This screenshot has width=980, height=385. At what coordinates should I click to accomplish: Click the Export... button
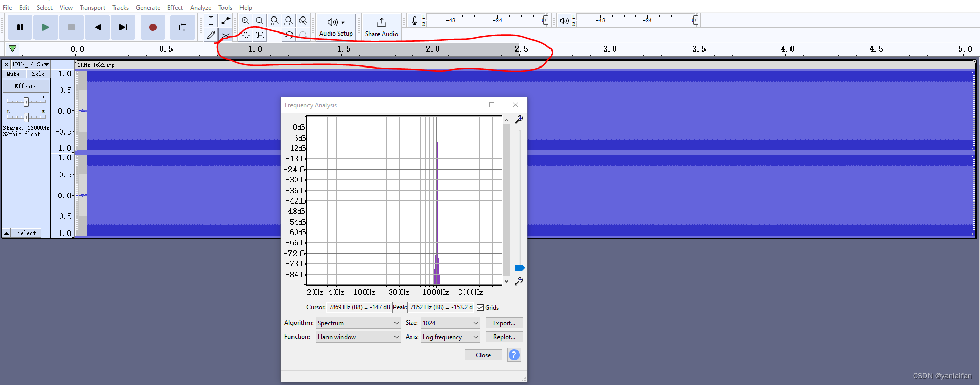click(x=504, y=323)
